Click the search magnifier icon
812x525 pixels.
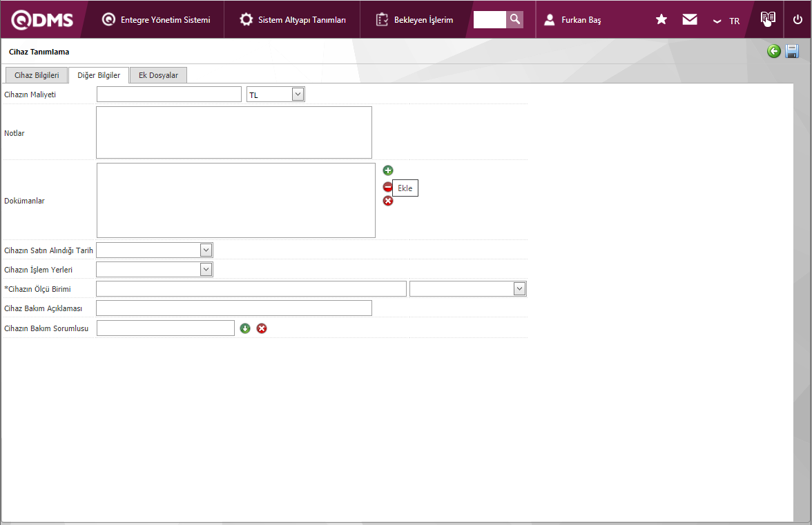515,19
